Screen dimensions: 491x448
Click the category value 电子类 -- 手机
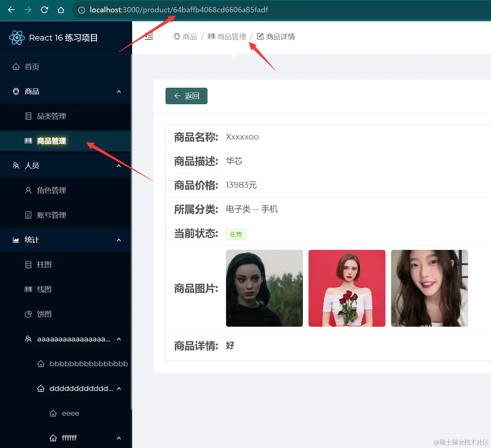click(252, 209)
